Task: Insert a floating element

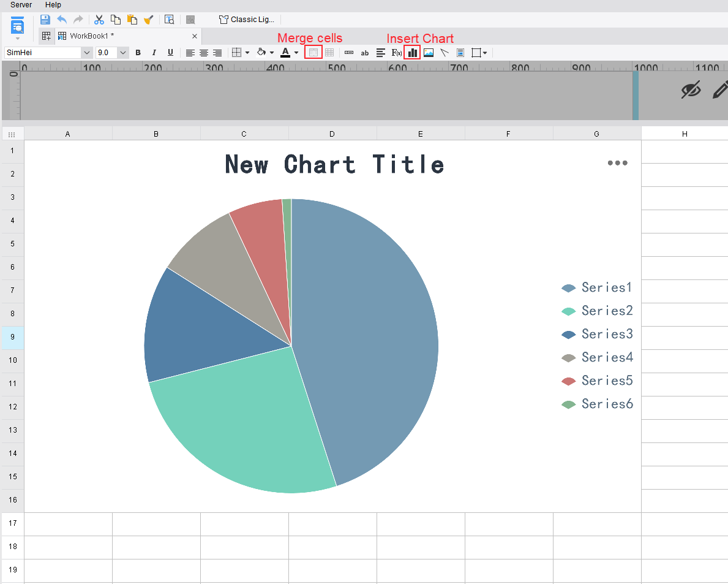Action: tap(476, 53)
